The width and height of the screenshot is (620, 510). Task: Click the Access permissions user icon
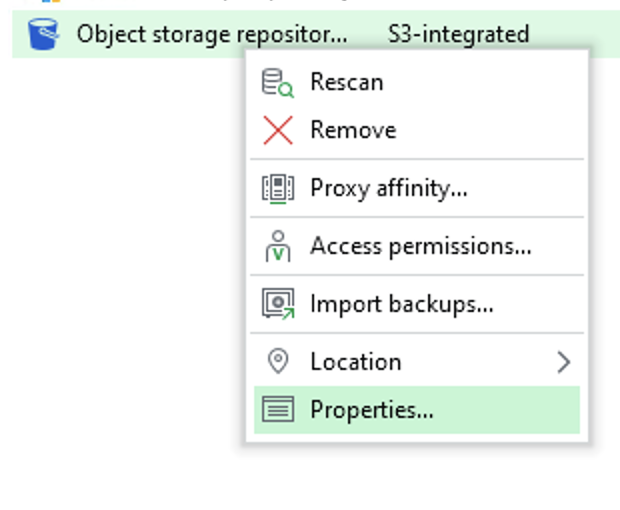[x=278, y=246]
